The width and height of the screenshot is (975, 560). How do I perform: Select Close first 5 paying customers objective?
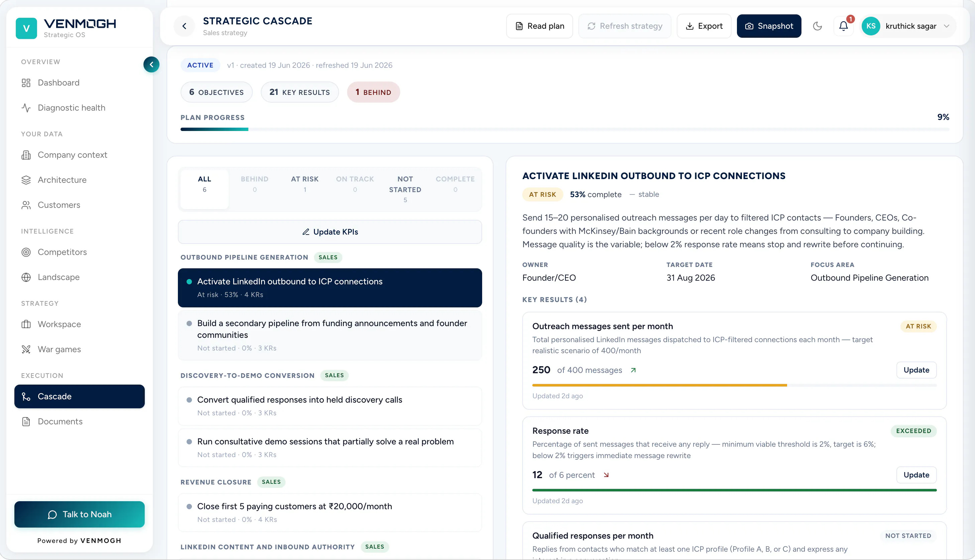pyautogui.click(x=330, y=513)
